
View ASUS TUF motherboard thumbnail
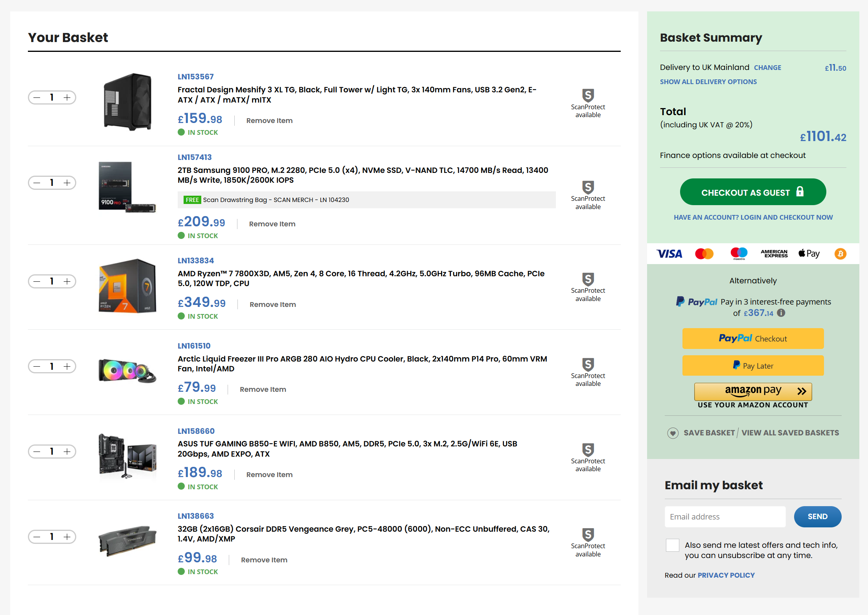pos(127,456)
